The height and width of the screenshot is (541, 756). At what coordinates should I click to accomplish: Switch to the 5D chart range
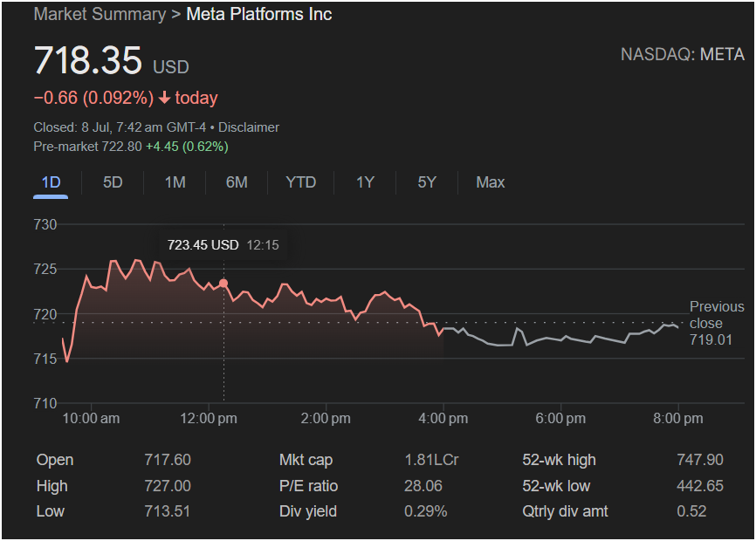click(x=113, y=182)
